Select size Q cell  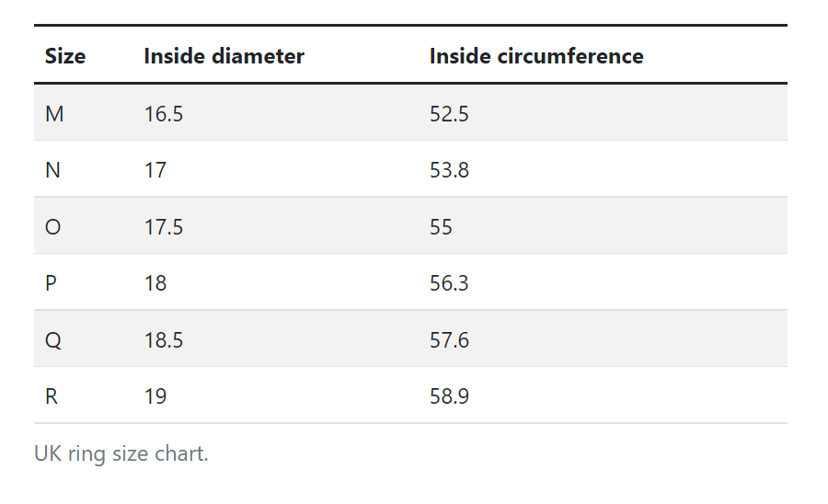[x=53, y=340]
